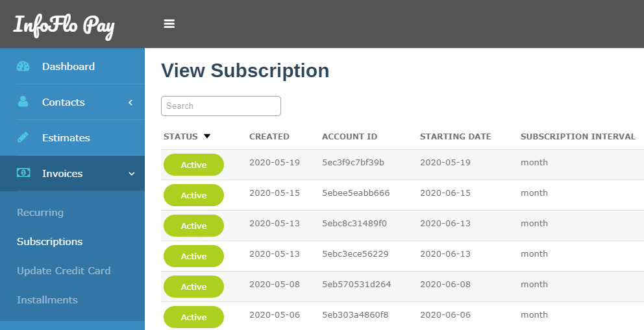Open the Installments submenu item
This screenshot has width=644, height=330.
coord(47,300)
